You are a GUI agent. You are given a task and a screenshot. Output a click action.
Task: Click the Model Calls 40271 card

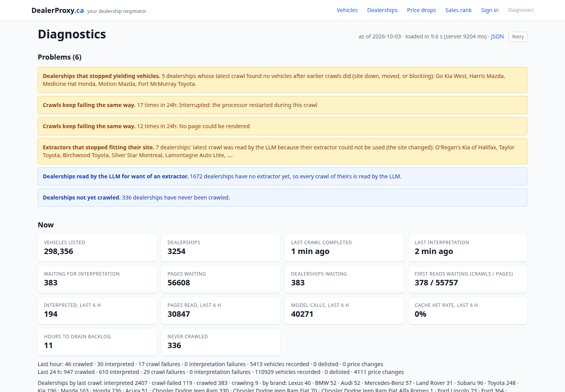[344, 311]
